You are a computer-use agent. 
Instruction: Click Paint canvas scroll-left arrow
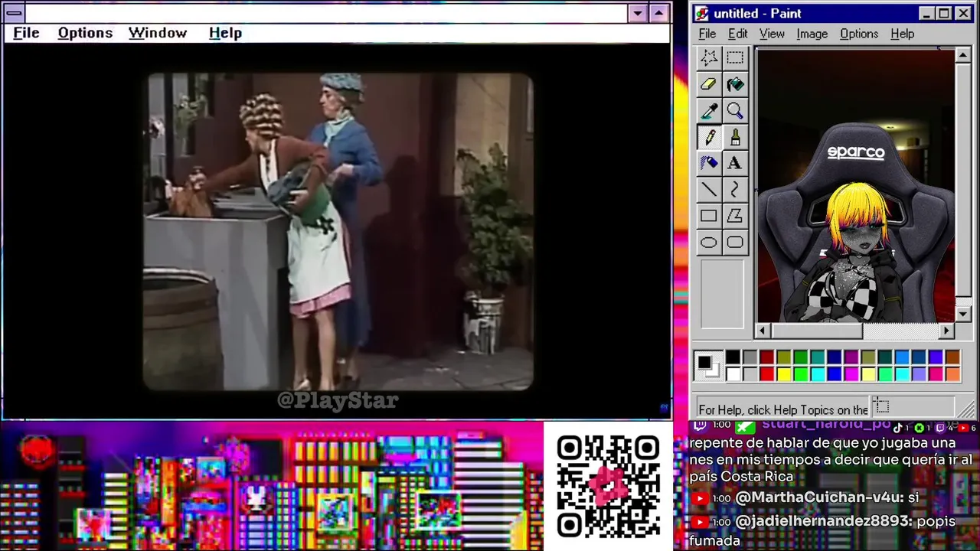click(x=763, y=331)
